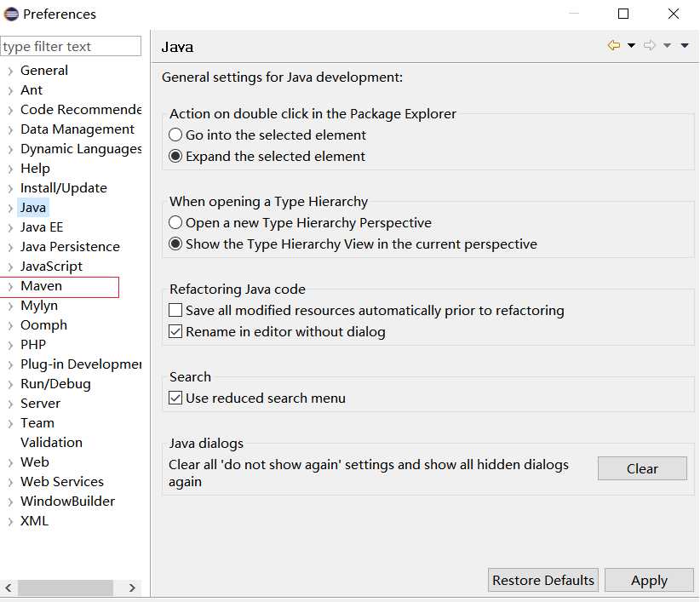Viewport: 700px width, 602px height.
Task: Open Java Persistence preferences
Action: click(70, 246)
